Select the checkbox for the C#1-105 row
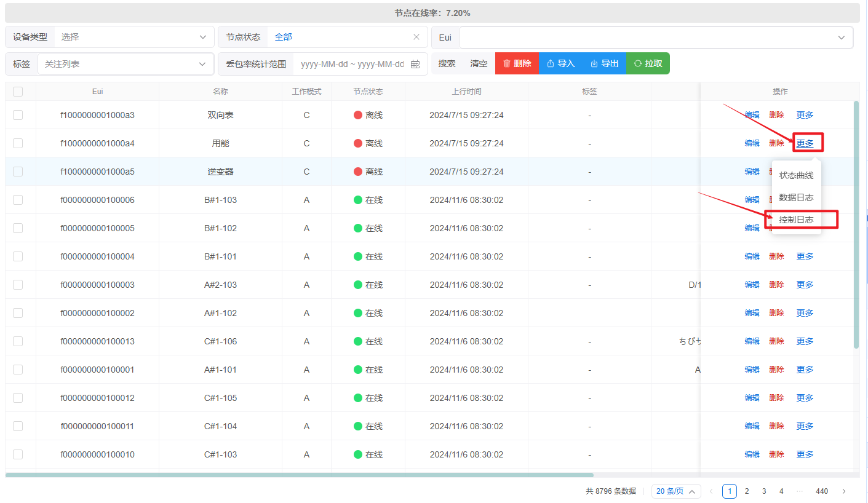 pos(18,398)
